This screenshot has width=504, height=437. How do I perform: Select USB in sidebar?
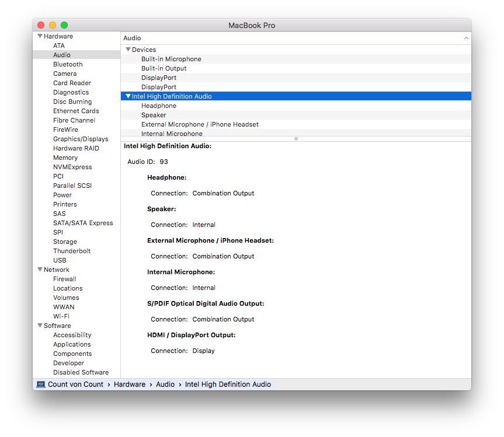[60, 260]
